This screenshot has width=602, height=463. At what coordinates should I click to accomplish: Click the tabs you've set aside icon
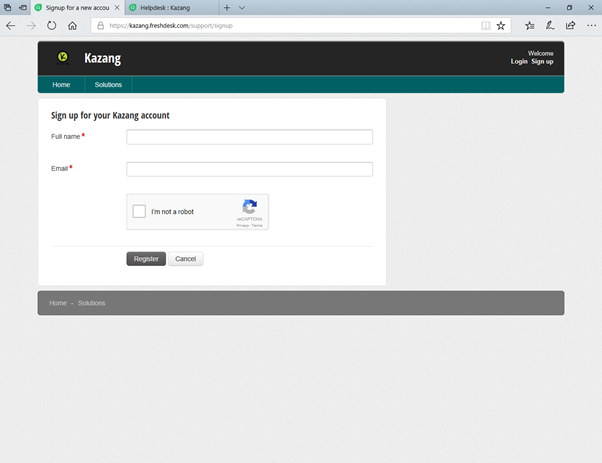pyautogui.click(x=8, y=7)
